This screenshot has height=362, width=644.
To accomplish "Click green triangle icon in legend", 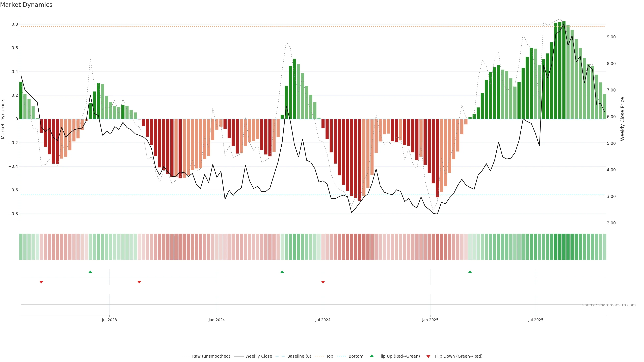I will pos(372,356).
